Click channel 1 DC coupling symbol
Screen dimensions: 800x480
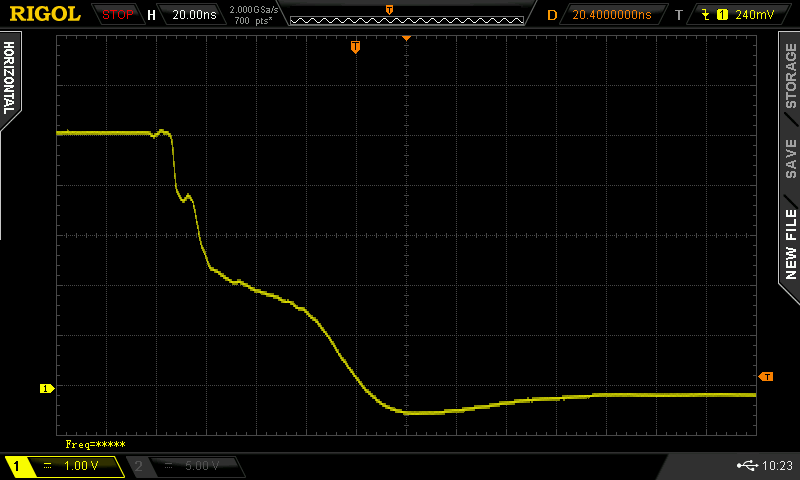coord(47,466)
